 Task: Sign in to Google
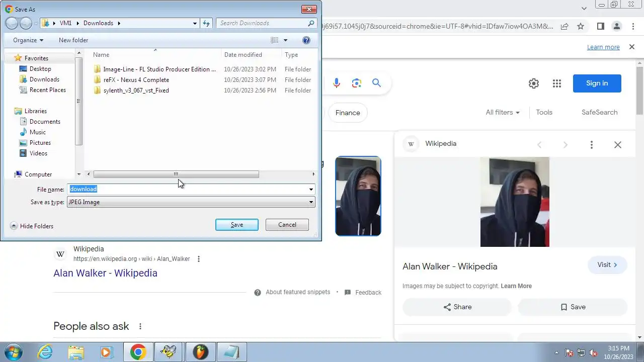(597, 83)
